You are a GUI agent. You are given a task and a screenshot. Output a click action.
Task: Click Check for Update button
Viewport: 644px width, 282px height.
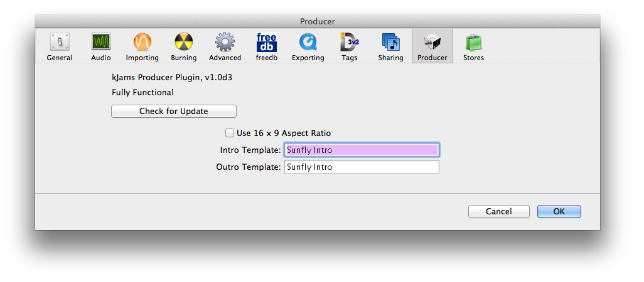tap(174, 111)
